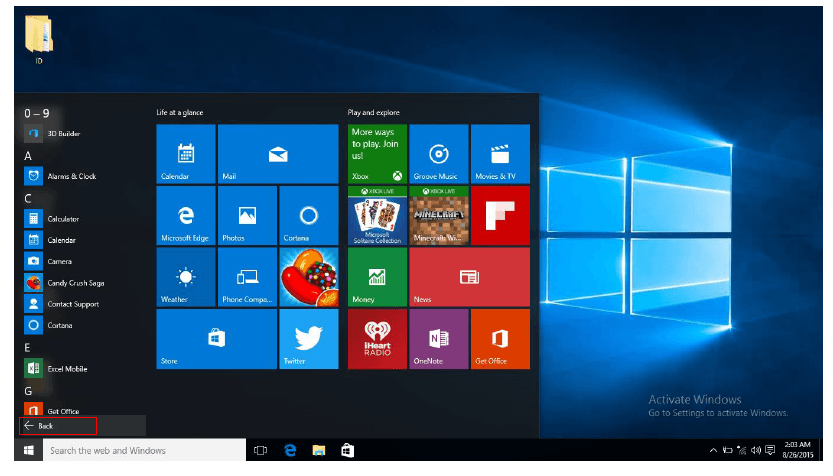The image size is (833, 476).
Task: Click the Windows Start button
Action: [x=29, y=450]
